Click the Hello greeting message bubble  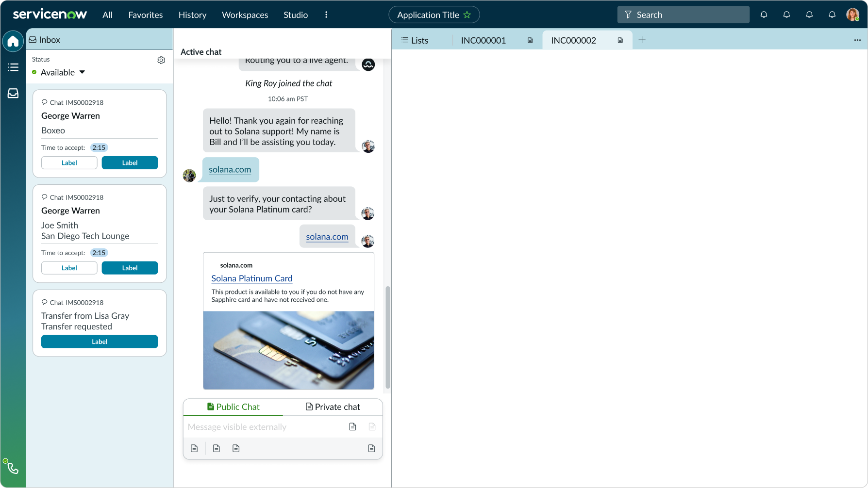(x=279, y=131)
